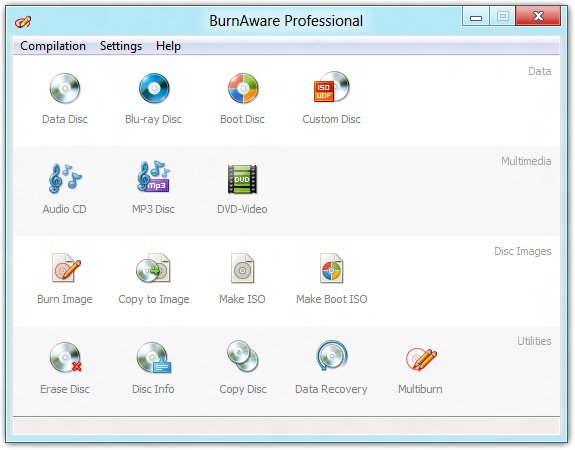This screenshot has width=575, height=450.
Task: Click the Burn Image text label
Action: pos(65,299)
